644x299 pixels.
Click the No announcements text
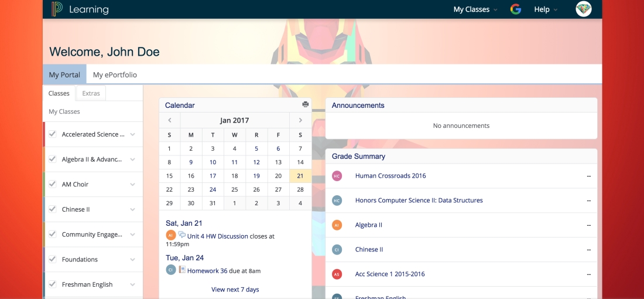point(461,125)
